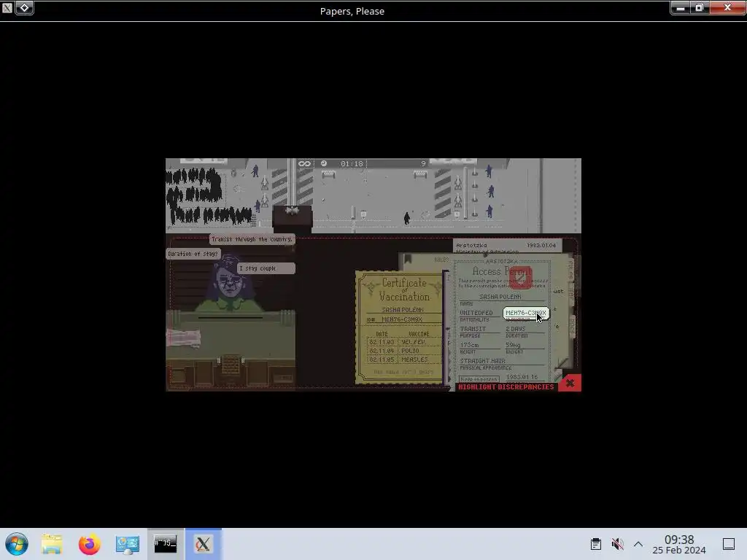
Task: Click the Certificate of Vaccination title
Action: click(404, 289)
